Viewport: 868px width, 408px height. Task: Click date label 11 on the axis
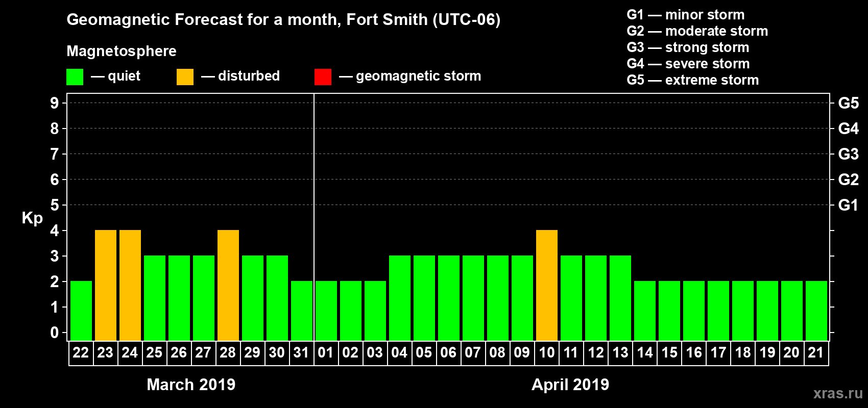571,352
